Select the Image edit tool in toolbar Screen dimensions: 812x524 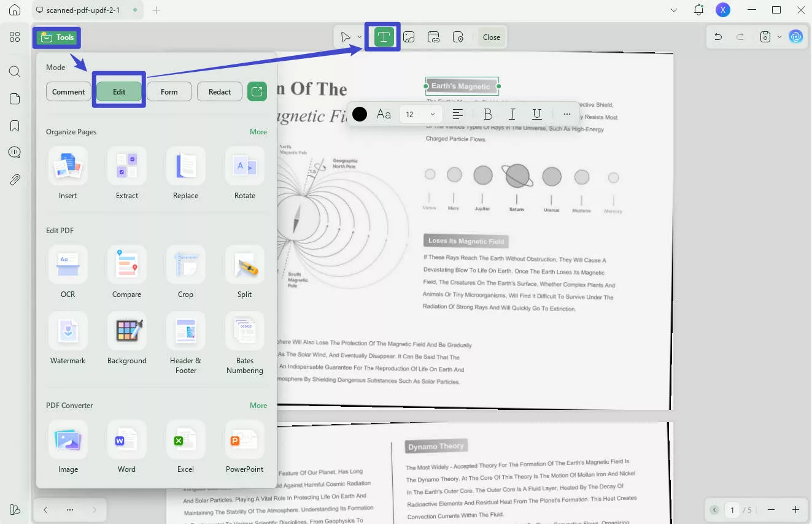click(409, 37)
